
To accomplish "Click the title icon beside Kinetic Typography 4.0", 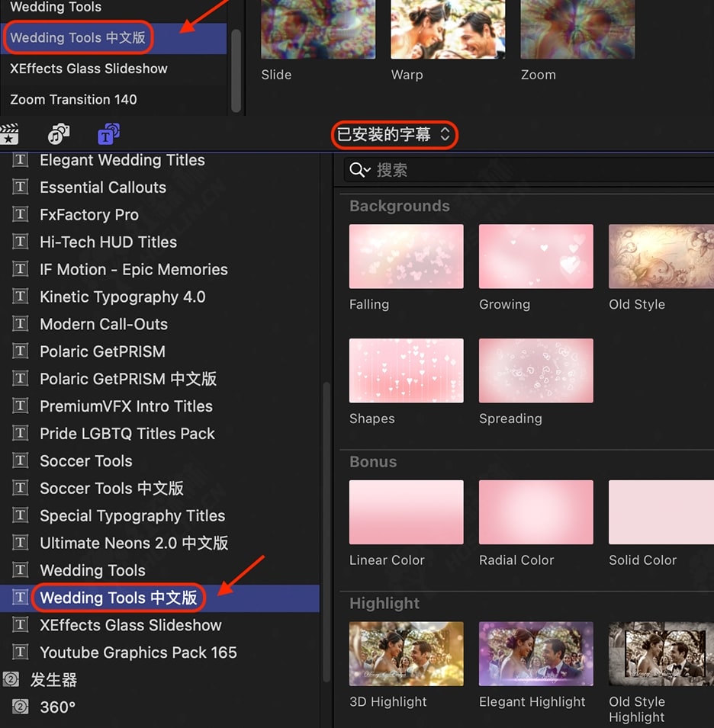I will [x=20, y=297].
